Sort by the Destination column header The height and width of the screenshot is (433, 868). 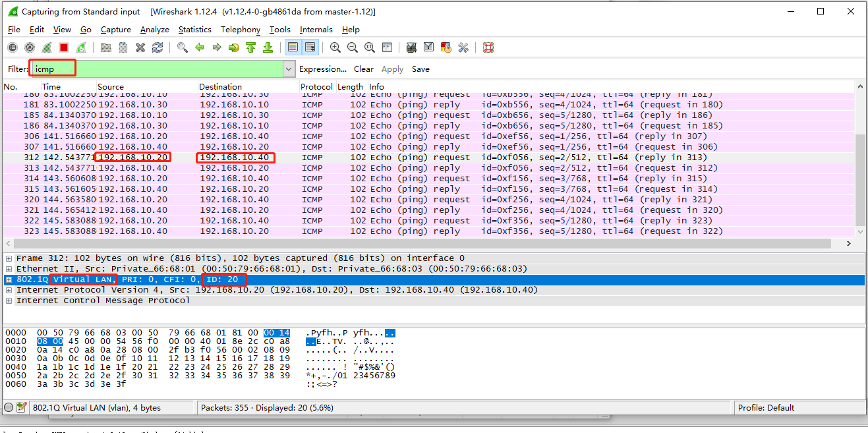(x=248, y=86)
